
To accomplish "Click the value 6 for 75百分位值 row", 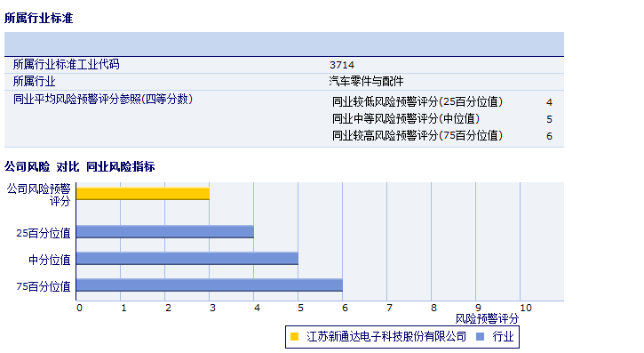I will (549, 136).
